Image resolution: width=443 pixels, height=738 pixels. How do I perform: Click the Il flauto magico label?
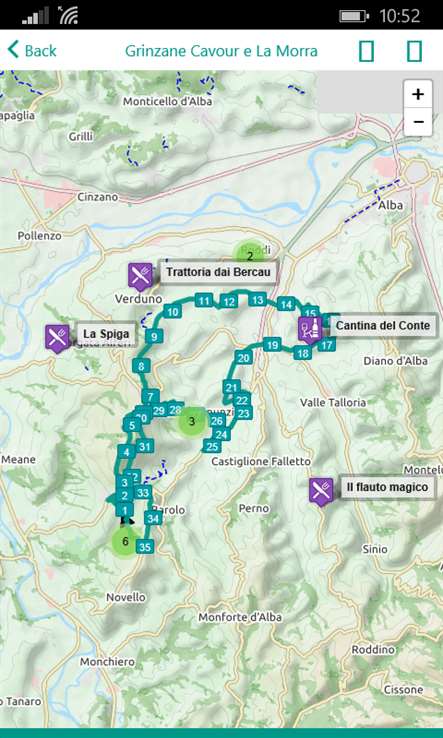coord(387,487)
